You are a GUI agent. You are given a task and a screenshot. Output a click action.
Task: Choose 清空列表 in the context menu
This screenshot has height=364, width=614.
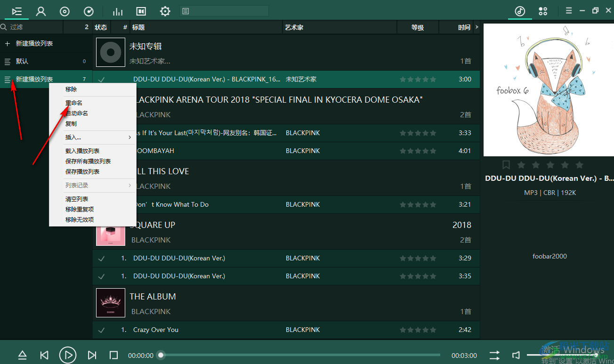point(77,199)
